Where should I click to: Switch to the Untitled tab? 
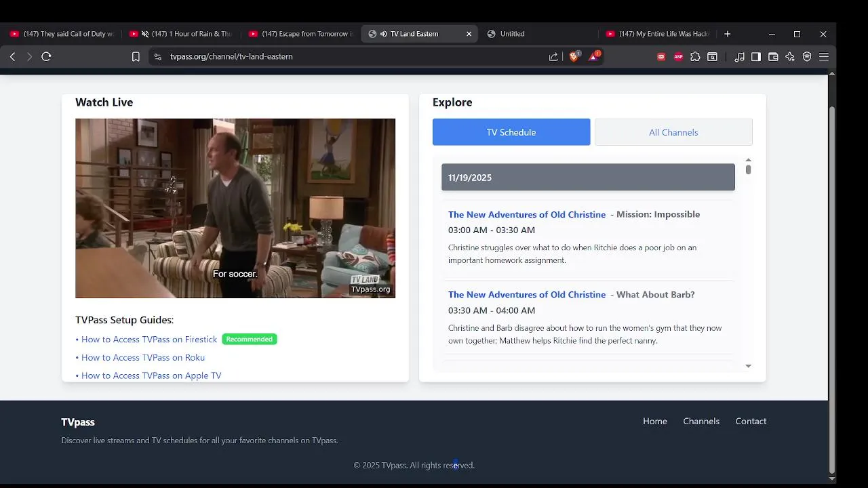(x=540, y=34)
